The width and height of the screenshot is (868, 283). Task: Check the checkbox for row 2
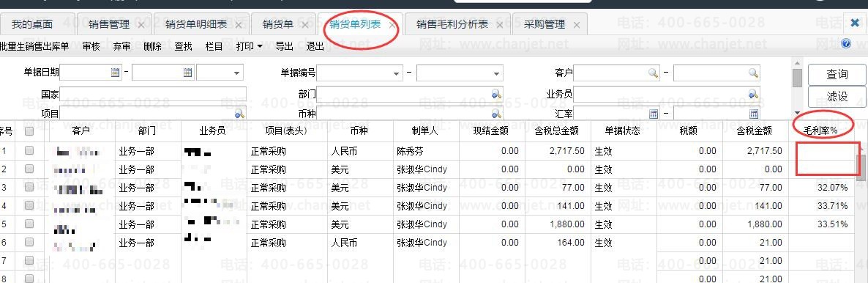pyautogui.click(x=29, y=169)
